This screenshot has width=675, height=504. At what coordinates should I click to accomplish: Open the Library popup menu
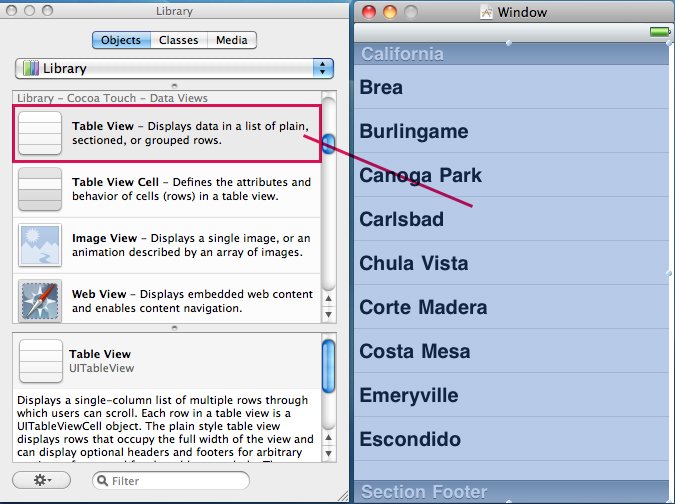coord(174,68)
